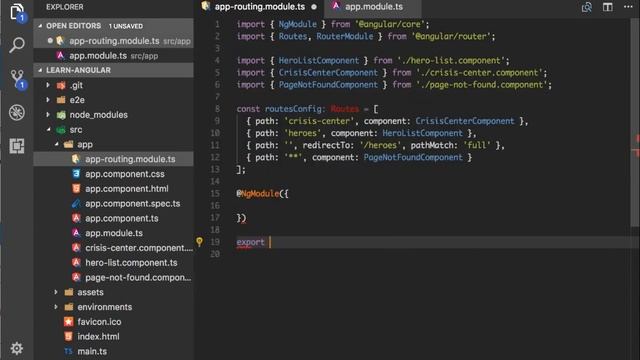Open app-routing.module.ts in the app folder
This screenshot has width=640, height=360.
pyautogui.click(x=113, y=159)
